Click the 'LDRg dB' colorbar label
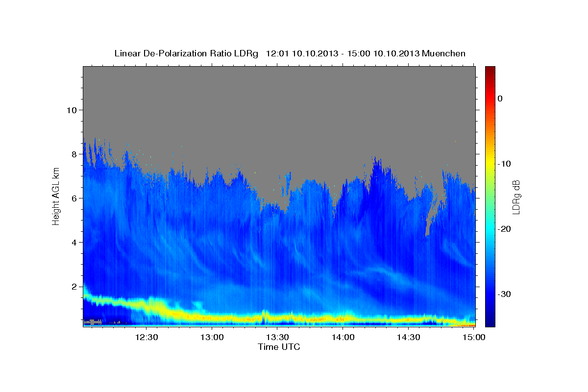Screen dimensions: 588x392 click(515, 197)
